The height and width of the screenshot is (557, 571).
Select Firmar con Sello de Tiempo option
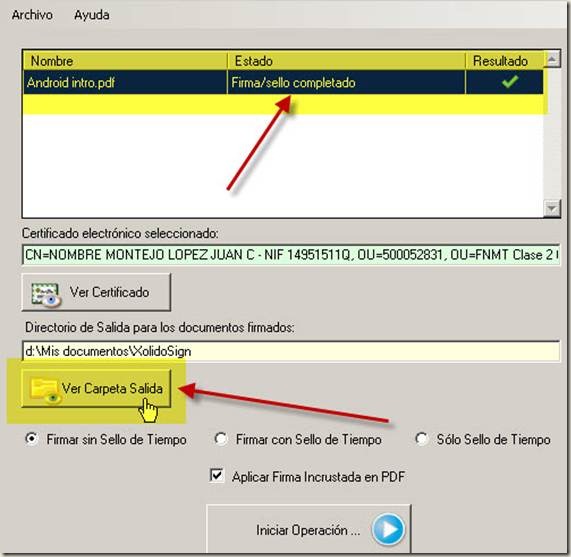pyautogui.click(x=221, y=439)
